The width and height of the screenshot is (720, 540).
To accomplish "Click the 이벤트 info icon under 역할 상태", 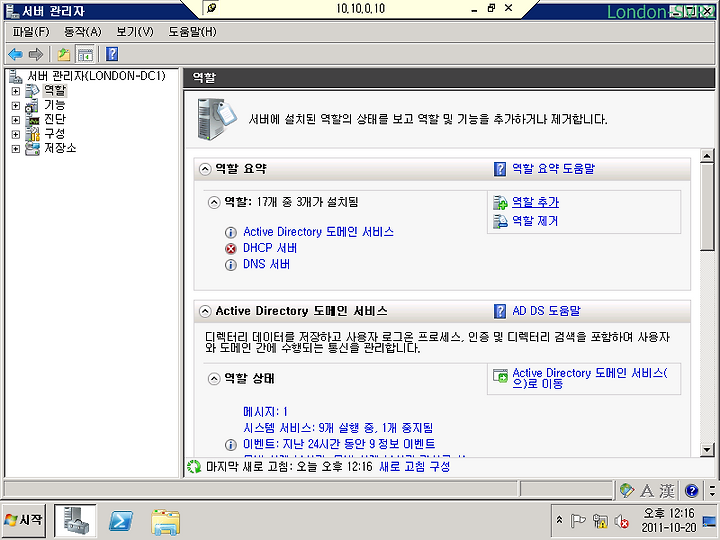I will point(231,444).
